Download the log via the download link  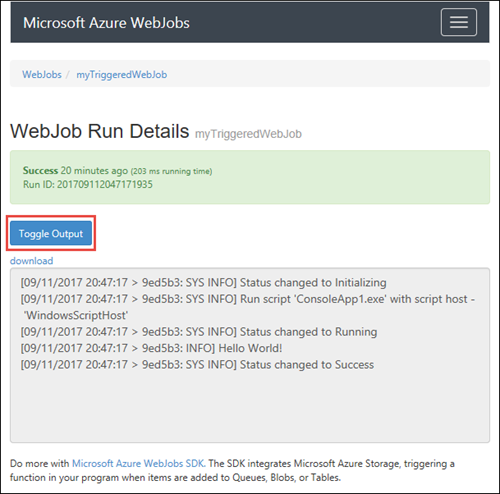tap(31, 261)
